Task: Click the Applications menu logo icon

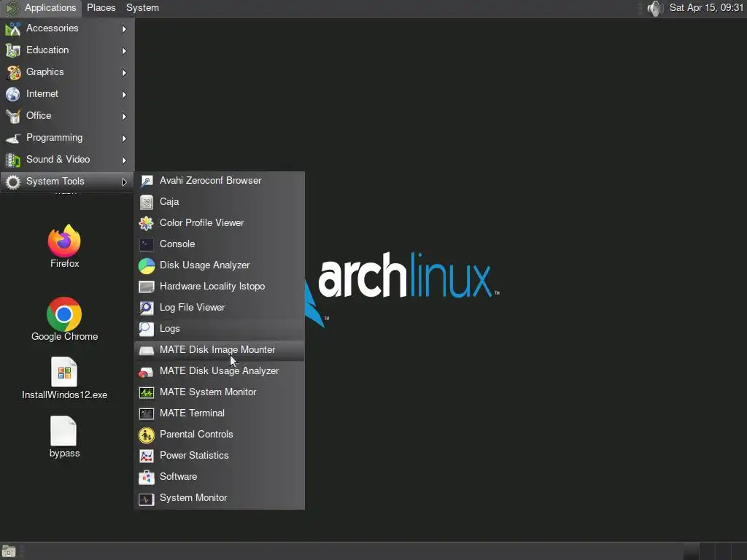Action: point(12,8)
